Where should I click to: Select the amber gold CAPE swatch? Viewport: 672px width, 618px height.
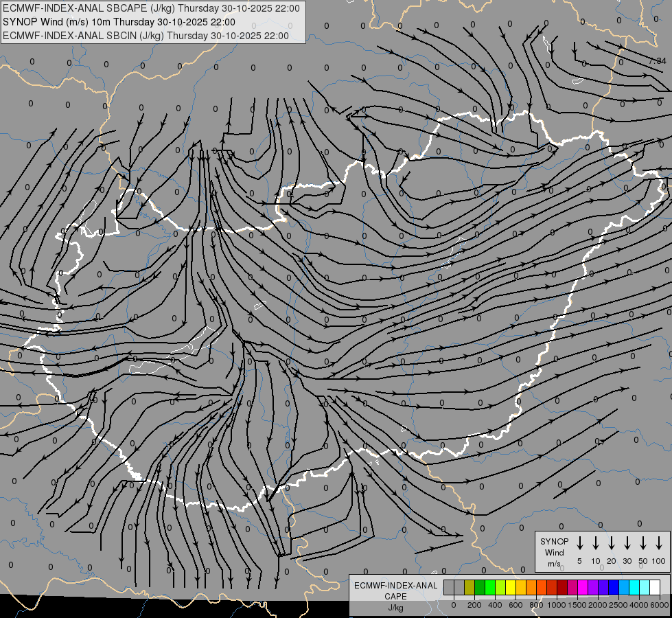521,587
